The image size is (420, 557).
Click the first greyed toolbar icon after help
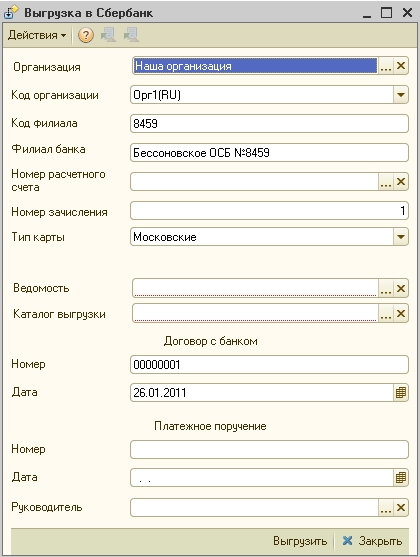point(108,35)
